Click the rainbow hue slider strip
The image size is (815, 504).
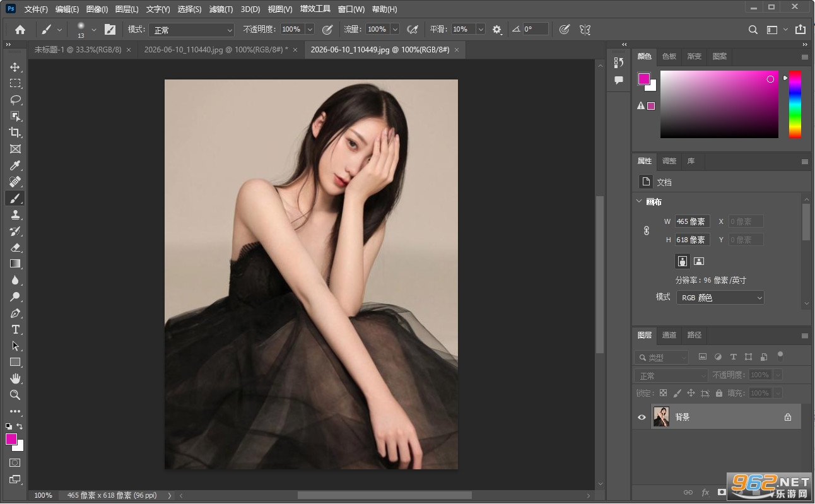point(795,104)
